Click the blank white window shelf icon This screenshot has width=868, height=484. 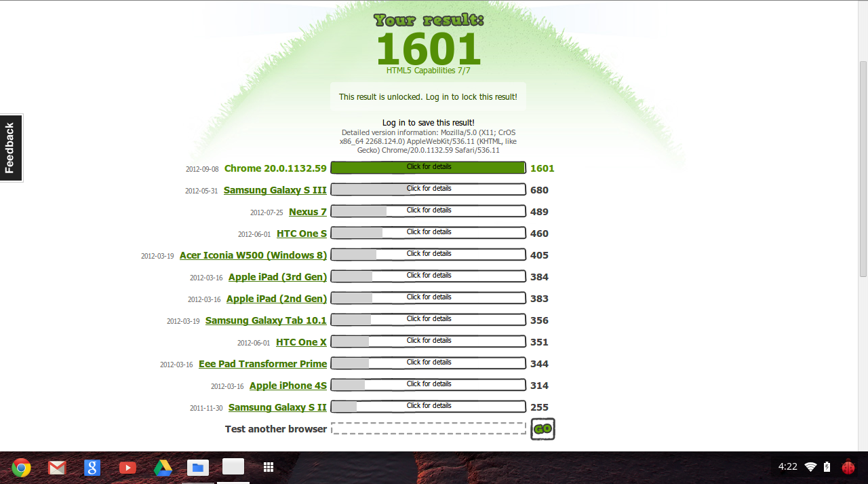tap(233, 466)
